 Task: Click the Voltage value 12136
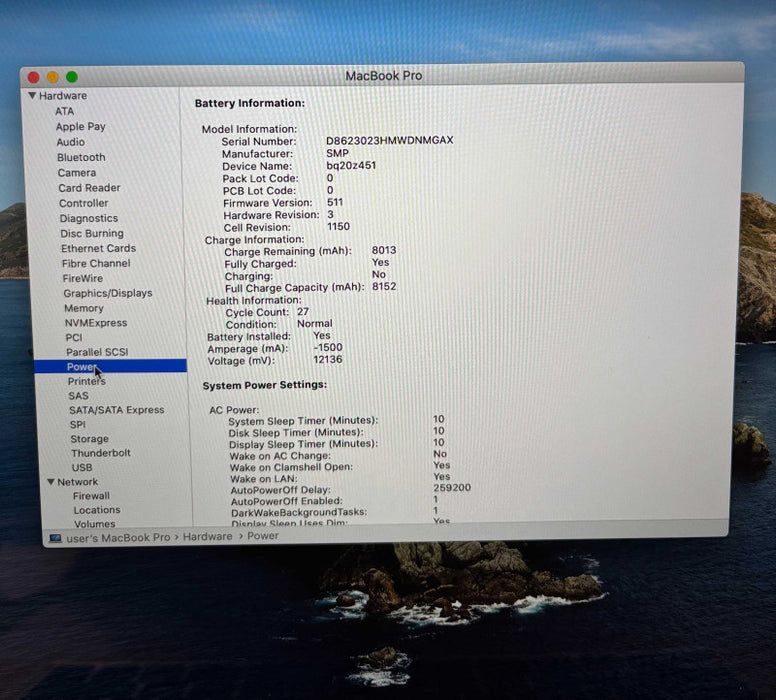328,359
